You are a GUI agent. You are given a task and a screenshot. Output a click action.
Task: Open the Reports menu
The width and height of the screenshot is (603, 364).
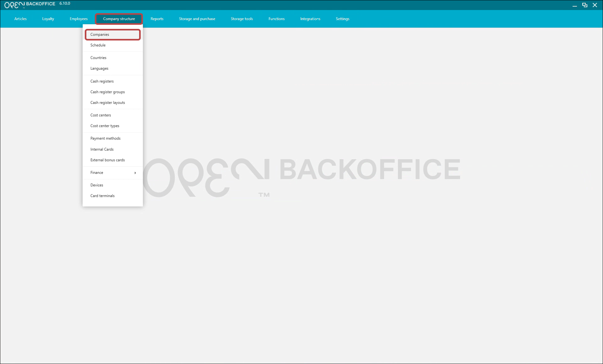(x=157, y=19)
